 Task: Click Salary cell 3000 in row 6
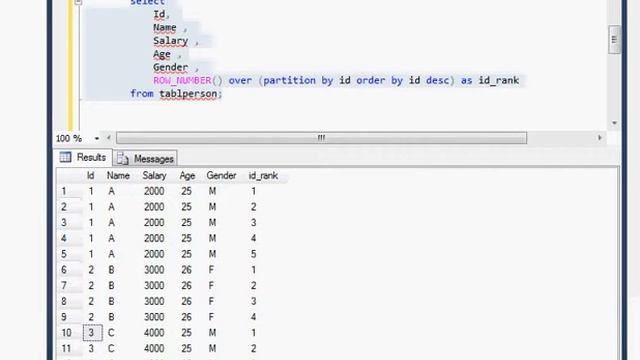(x=154, y=270)
